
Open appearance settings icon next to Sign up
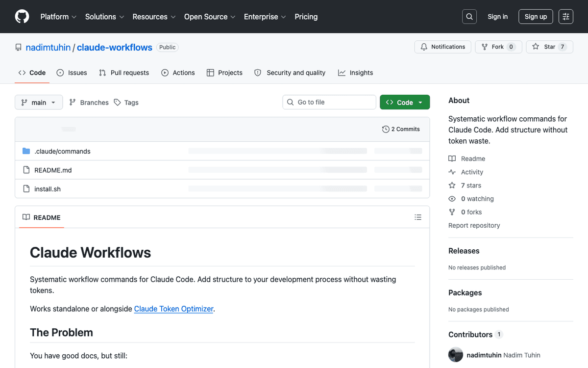[x=566, y=17]
